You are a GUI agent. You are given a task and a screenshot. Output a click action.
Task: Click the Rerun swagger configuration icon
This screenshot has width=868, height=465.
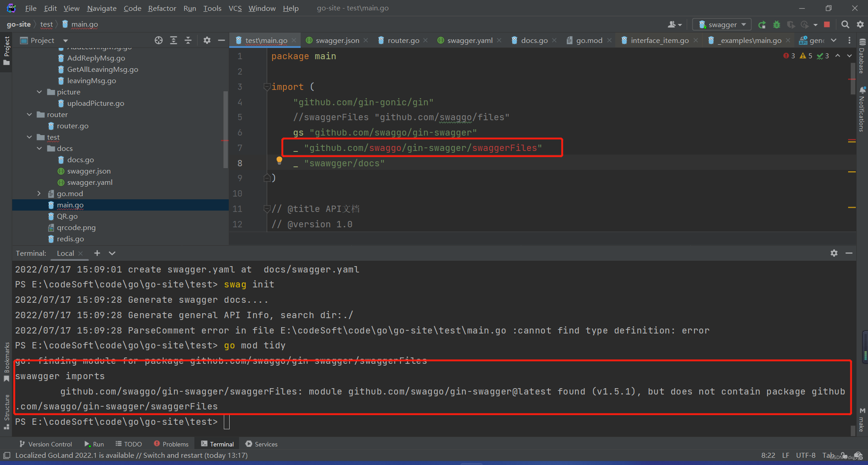pyautogui.click(x=762, y=25)
